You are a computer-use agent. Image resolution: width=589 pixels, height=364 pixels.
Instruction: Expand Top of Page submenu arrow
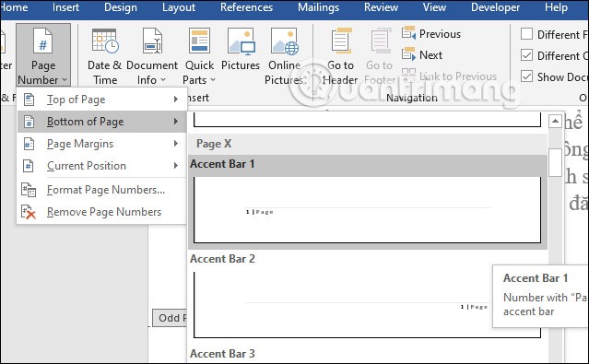[176, 100]
